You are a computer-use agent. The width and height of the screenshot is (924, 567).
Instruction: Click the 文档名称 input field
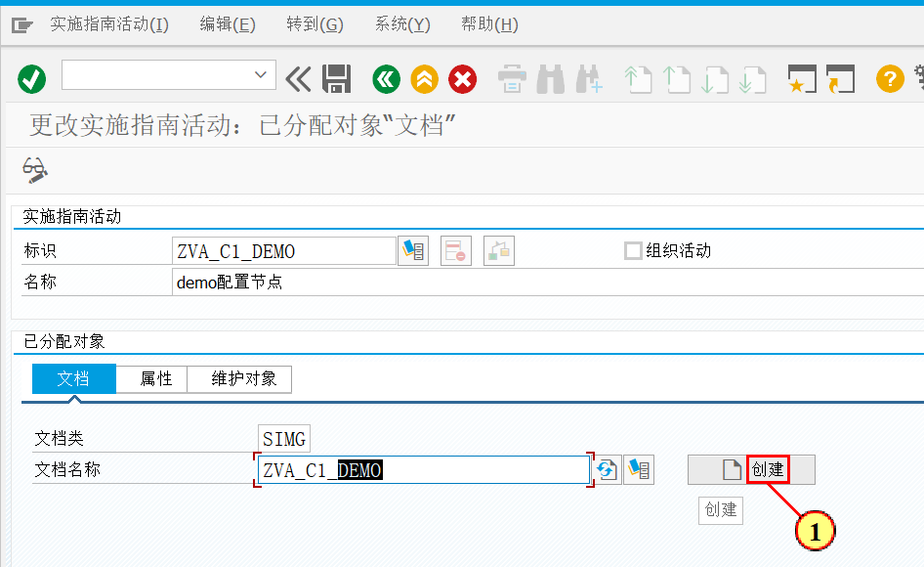424,469
